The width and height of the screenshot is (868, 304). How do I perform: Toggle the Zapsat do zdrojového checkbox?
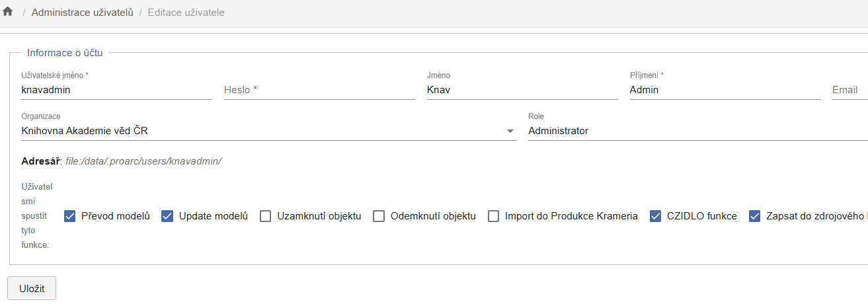pos(755,216)
